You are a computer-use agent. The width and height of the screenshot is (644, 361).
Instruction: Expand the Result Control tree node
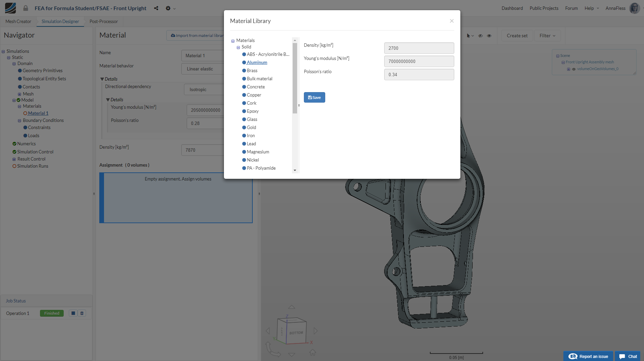pyautogui.click(x=14, y=159)
